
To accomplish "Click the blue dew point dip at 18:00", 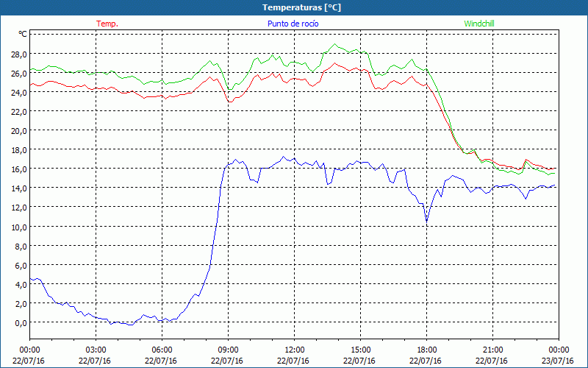I will (x=426, y=222).
